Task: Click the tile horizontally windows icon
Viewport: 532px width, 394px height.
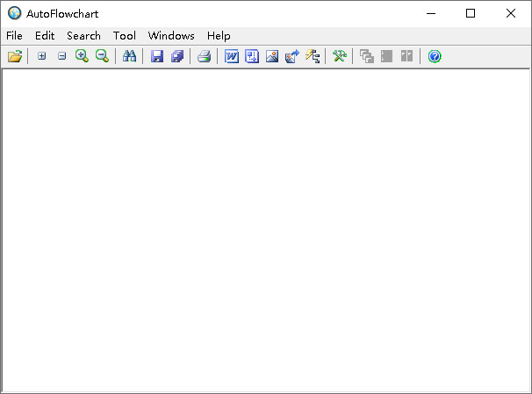Action: [387, 56]
